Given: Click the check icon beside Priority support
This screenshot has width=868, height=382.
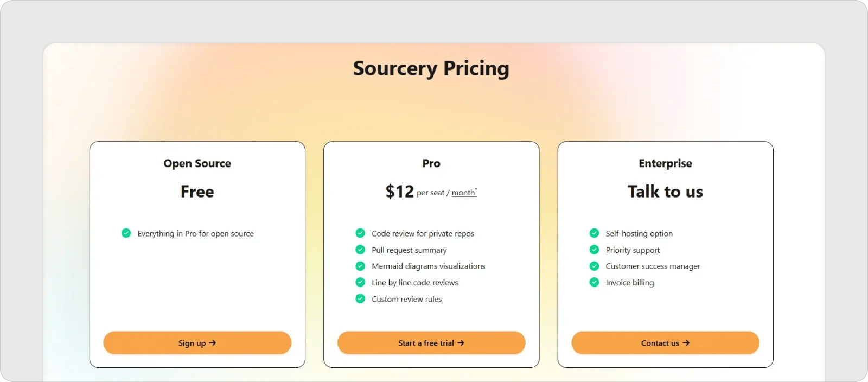Looking at the screenshot, I should 594,250.
